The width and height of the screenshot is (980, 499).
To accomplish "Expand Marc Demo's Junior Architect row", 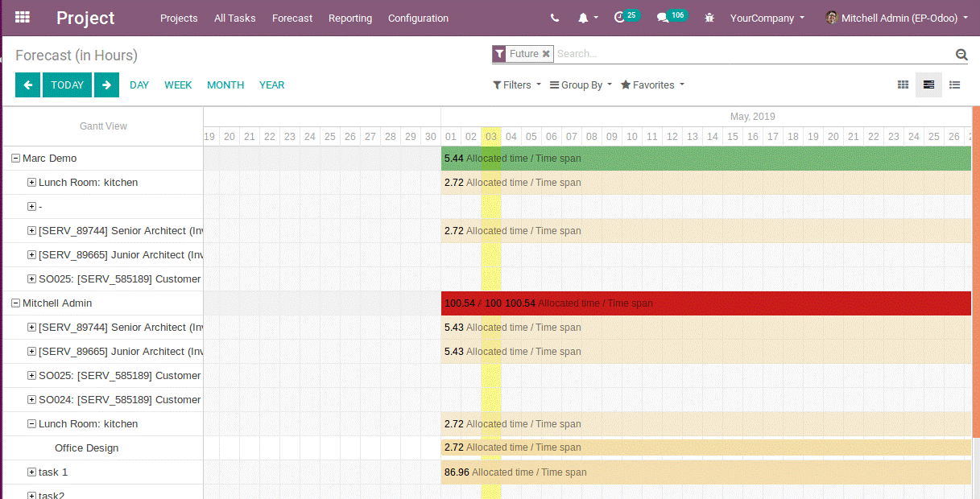I will click(x=31, y=255).
